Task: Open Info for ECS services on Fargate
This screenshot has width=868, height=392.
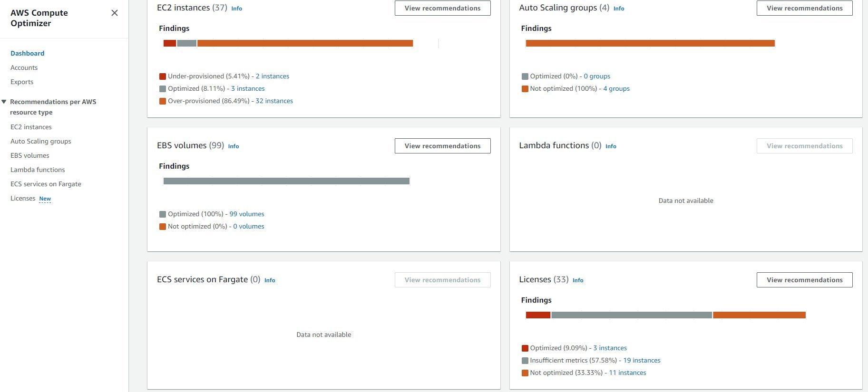Action: (270, 280)
